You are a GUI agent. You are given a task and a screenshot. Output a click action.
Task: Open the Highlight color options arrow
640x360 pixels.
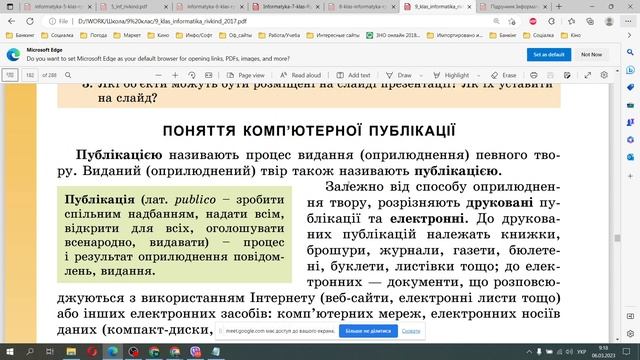pyautogui.click(x=478, y=76)
